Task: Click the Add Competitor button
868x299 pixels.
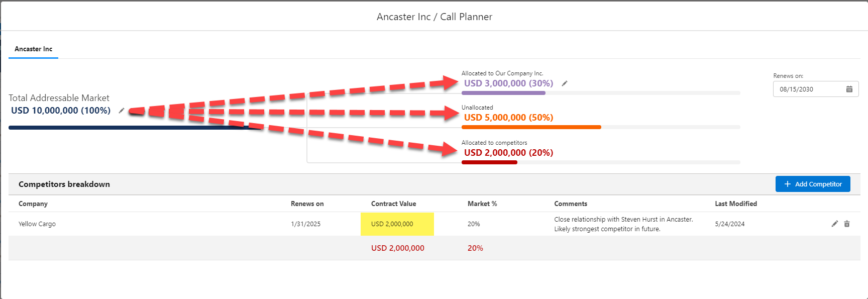Action: 812,184
